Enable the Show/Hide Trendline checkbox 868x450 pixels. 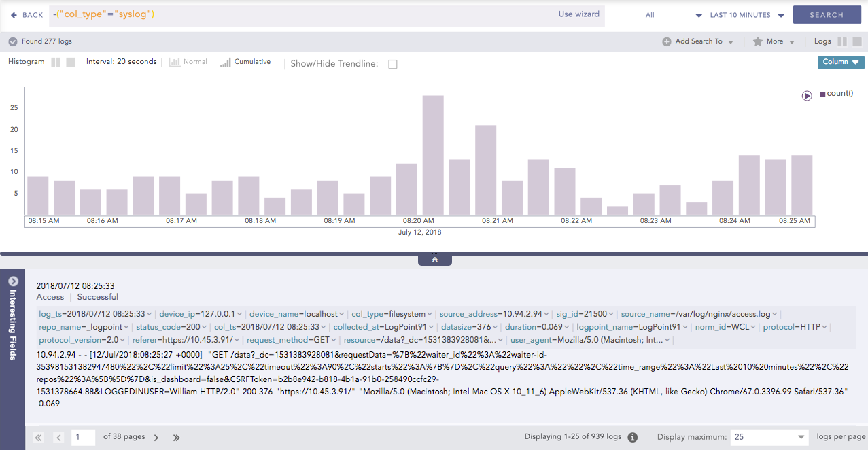pyautogui.click(x=392, y=64)
